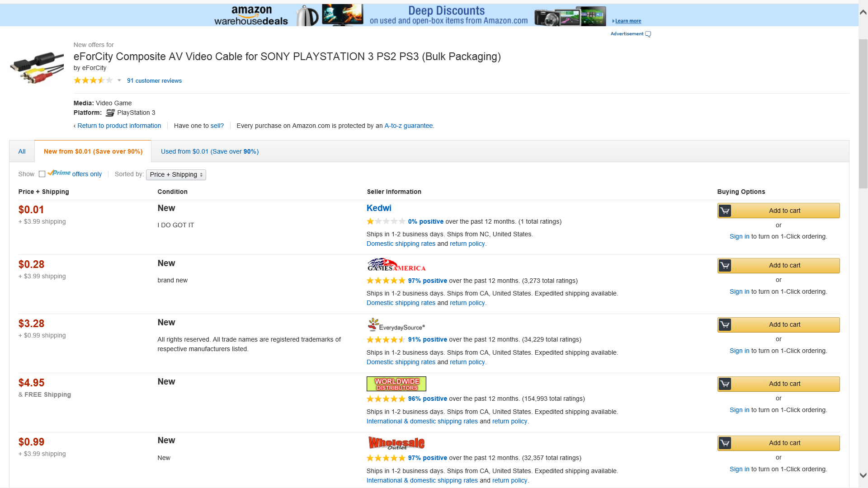Viewport: 868px width, 488px height.
Task: Add Kedwi's $0.01 offer to cart
Action: tap(778, 211)
